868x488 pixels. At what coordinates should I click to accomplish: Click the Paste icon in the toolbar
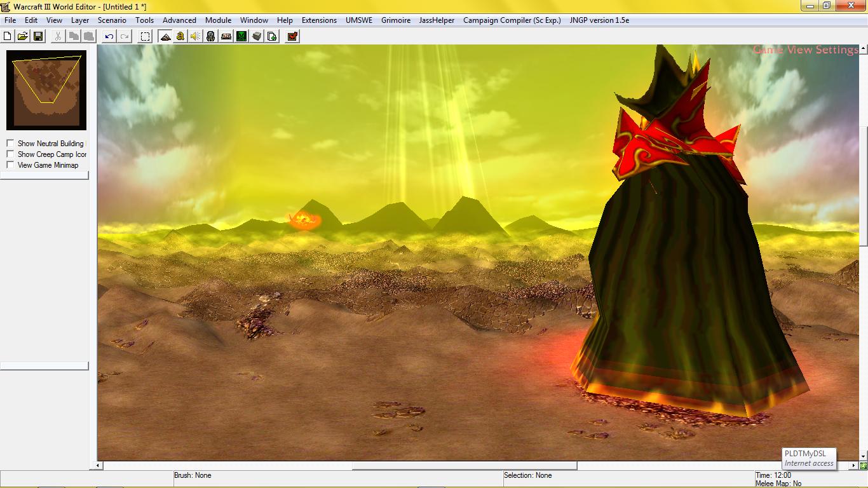(89, 37)
